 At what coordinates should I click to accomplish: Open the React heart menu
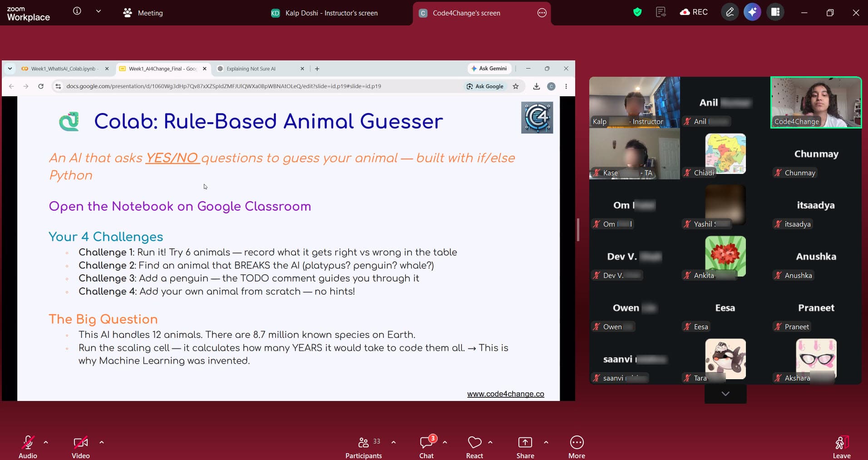coord(474,447)
